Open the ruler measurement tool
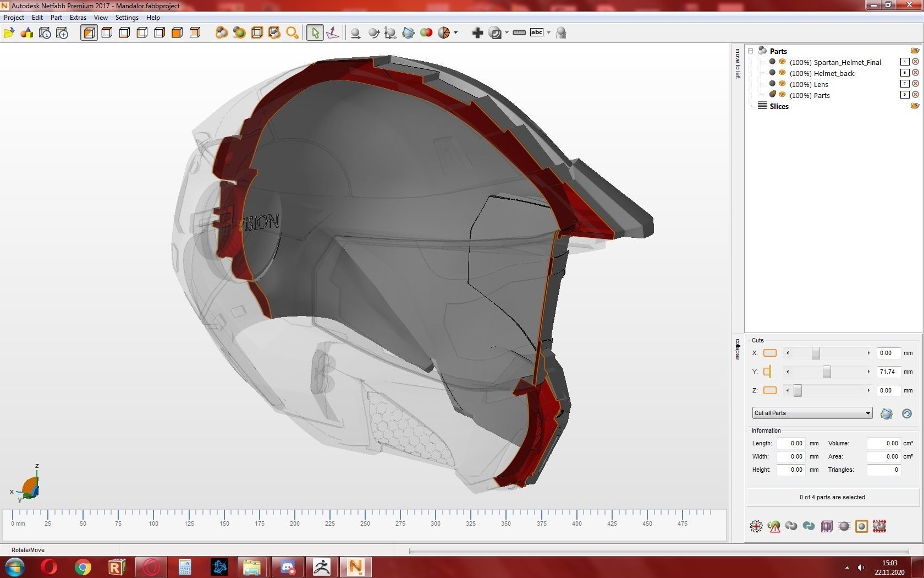Screen dimensions: 924x578 pos(519,33)
